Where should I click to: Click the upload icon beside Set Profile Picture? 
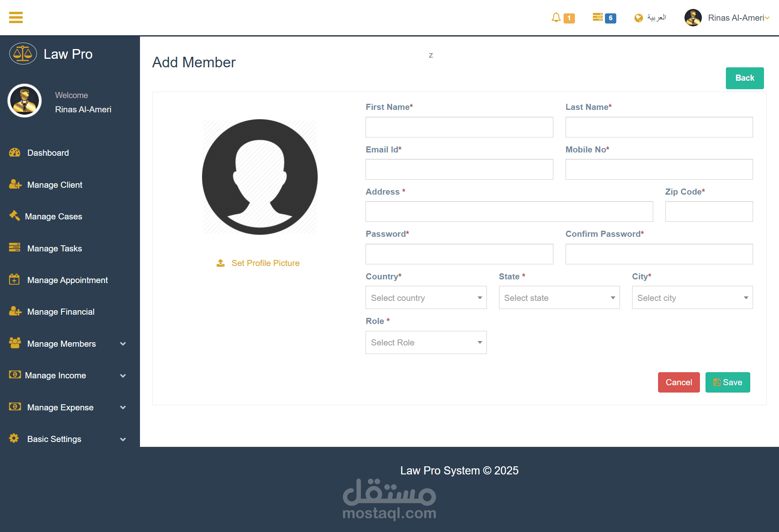point(221,263)
